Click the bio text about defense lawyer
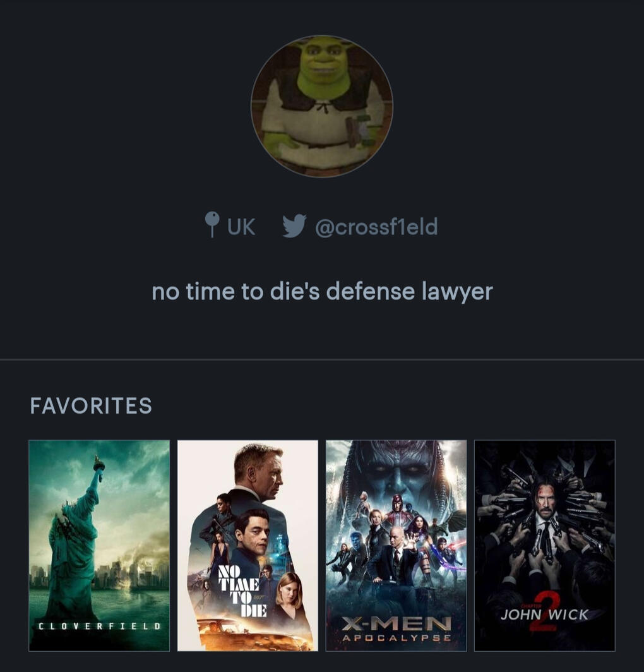644x672 pixels. click(322, 292)
